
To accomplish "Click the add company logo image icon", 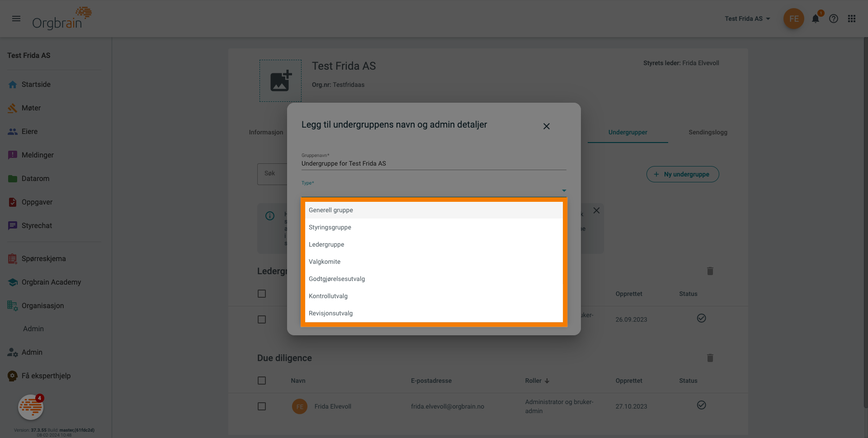I will (280, 81).
